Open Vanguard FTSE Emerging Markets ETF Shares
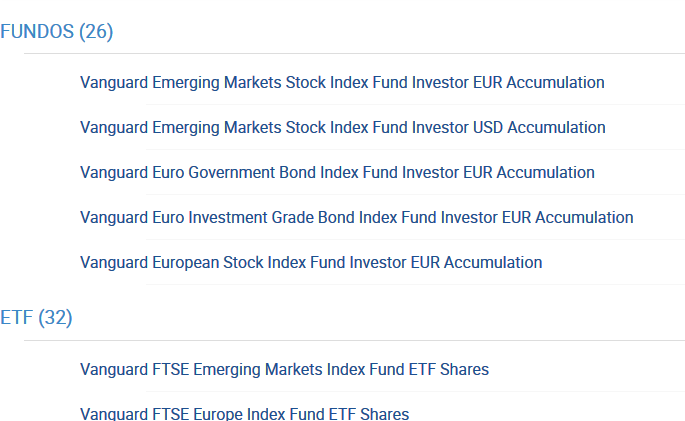 click(x=284, y=370)
